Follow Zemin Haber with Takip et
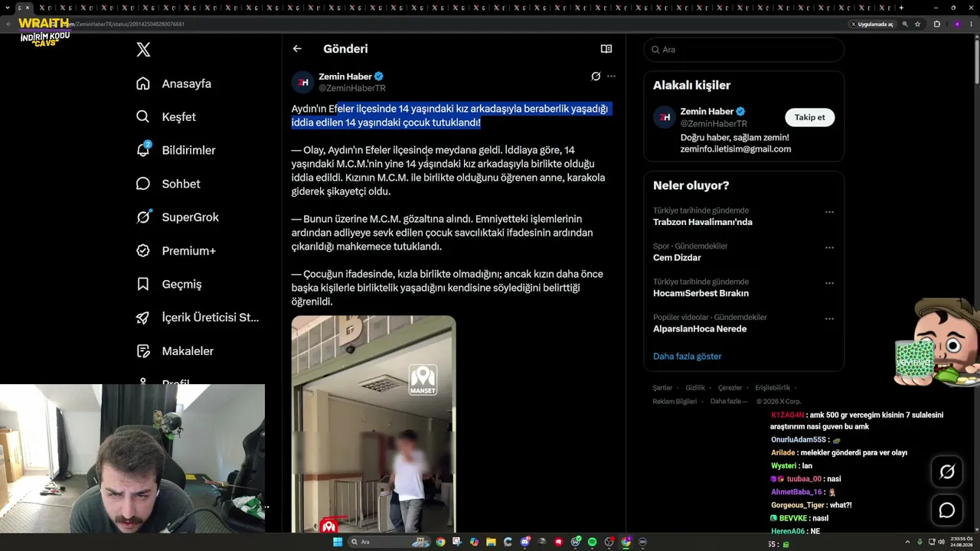The image size is (980, 551). pos(810,118)
